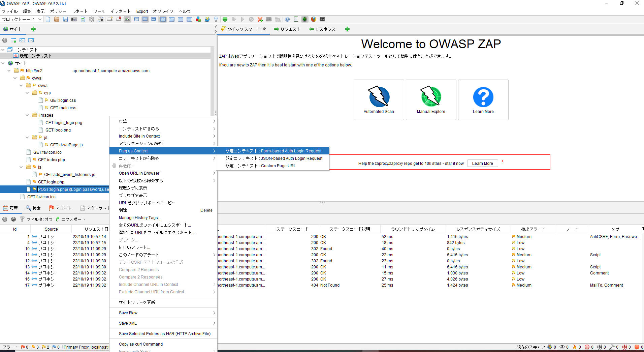Click the Snapshot Session camera icon

tap(74, 19)
